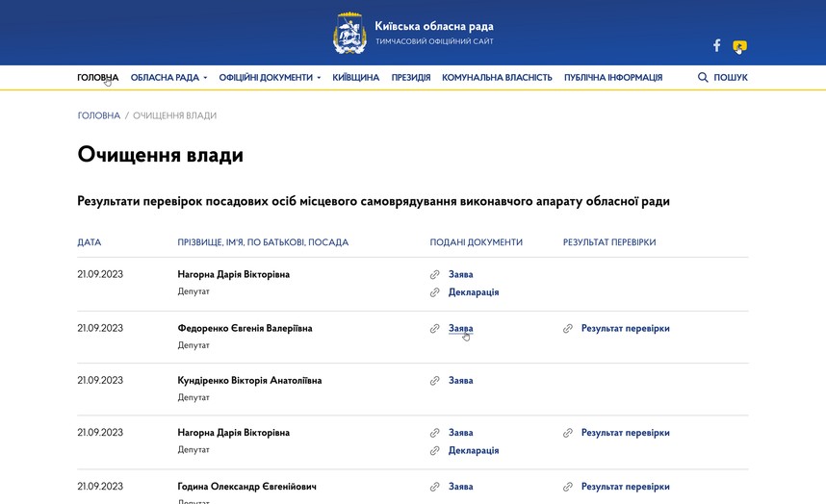Viewport: 826px width, 504px height.
Task: Click the ТИМЧАСОВИЙ ОФІЦІЙНИЙ САЙТ subtitle
Action: coord(434,41)
